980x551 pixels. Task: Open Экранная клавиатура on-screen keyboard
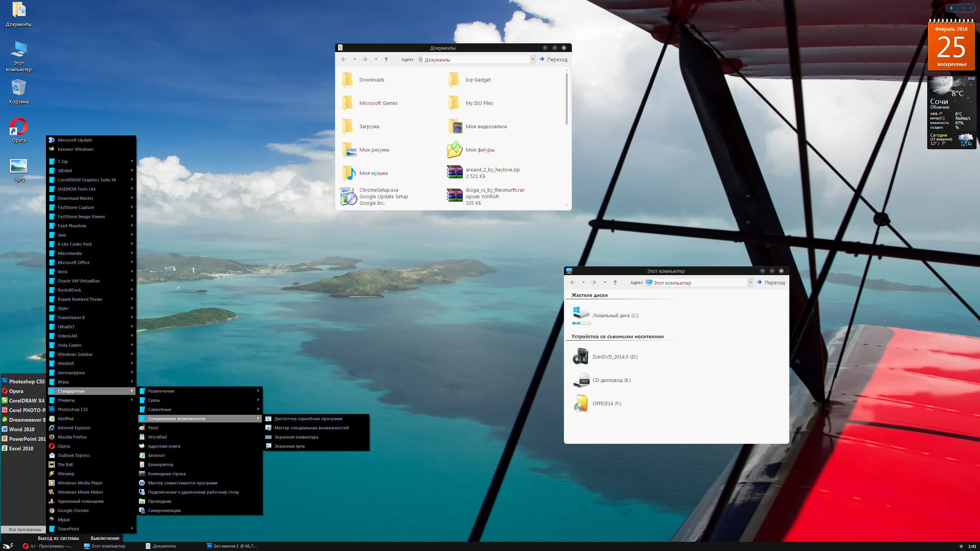point(316,437)
